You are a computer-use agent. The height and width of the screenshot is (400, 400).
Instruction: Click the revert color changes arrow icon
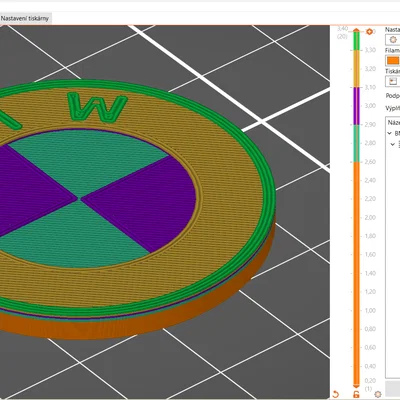pyautogui.click(x=336, y=394)
